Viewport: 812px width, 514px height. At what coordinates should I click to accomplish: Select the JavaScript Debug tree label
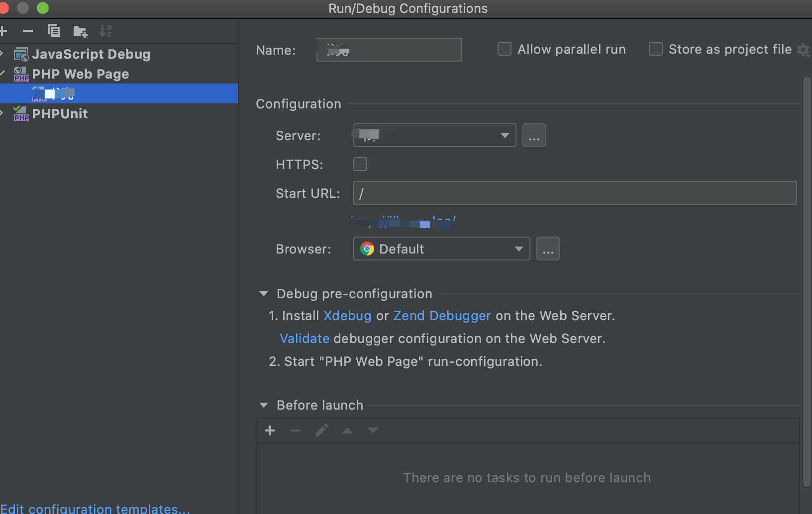tap(91, 54)
